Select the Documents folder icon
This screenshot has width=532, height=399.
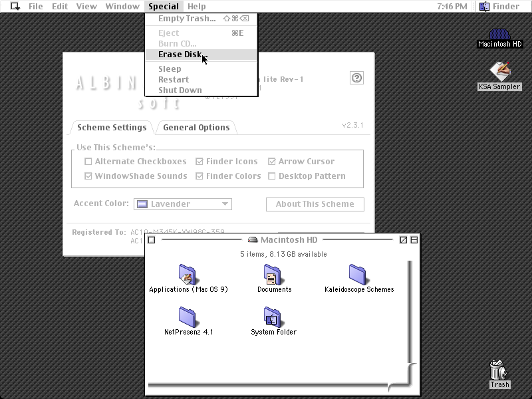(x=273, y=274)
